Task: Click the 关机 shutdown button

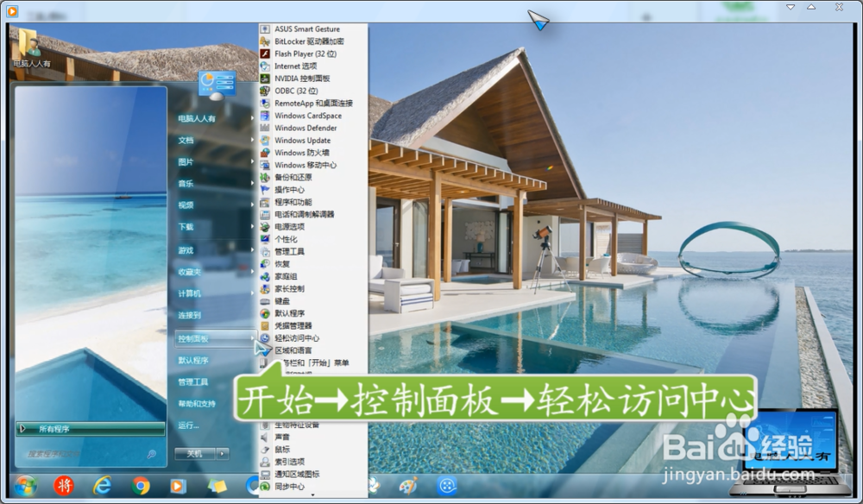Action: click(195, 453)
